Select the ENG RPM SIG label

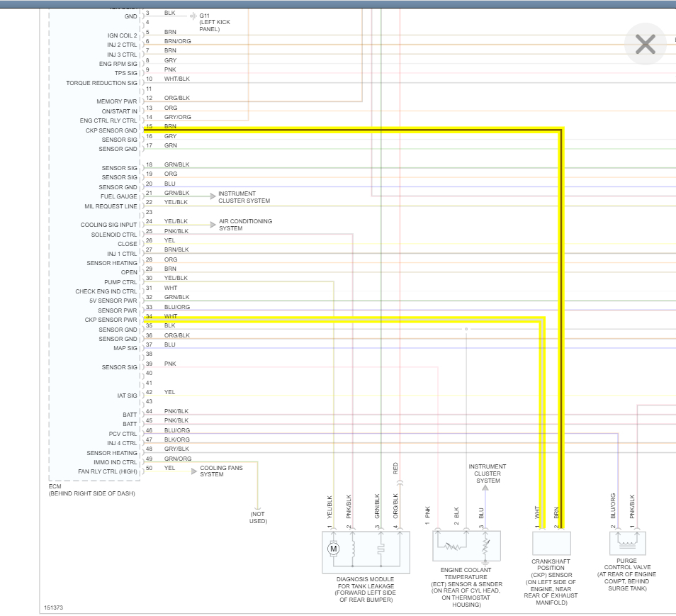tap(118, 64)
